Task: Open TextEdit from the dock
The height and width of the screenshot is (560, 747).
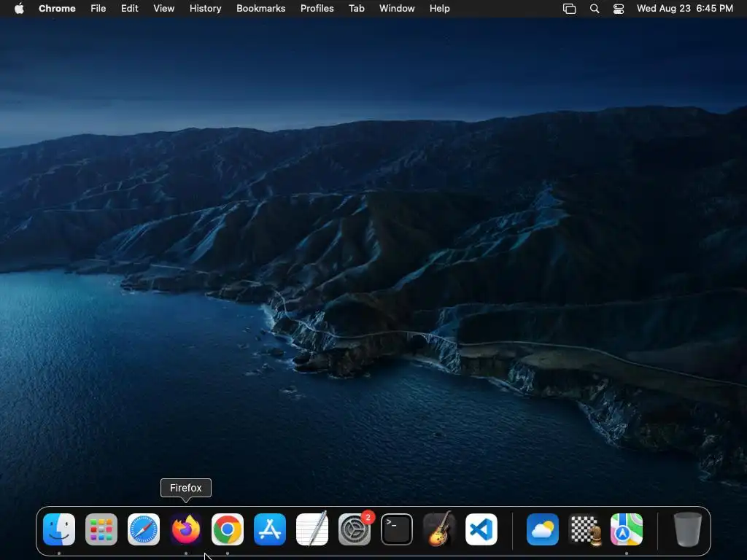Action: [x=312, y=529]
